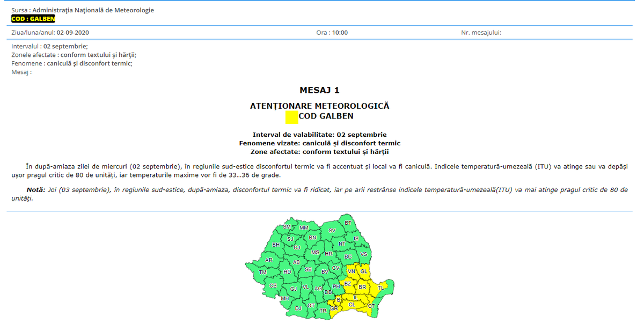Click the CS county on the map
The height and width of the screenshot is (324, 644).
tap(273, 286)
